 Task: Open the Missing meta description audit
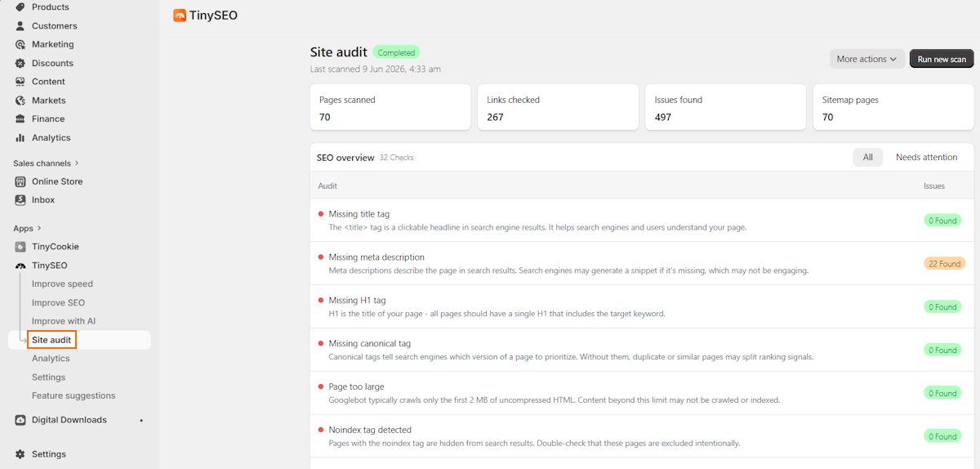(642, 263)
